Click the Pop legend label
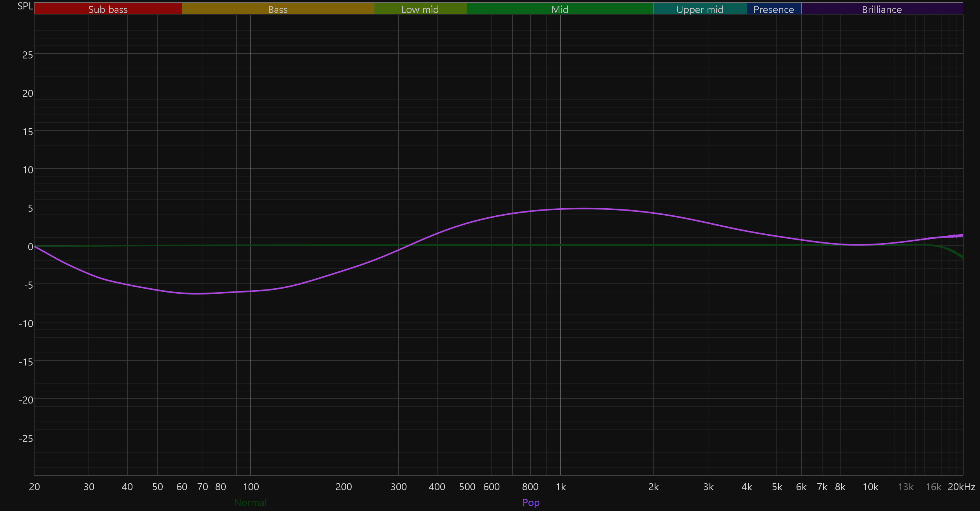Image resolution: width=980 pixels, height=511 pixels. click(x=531, y=502)
